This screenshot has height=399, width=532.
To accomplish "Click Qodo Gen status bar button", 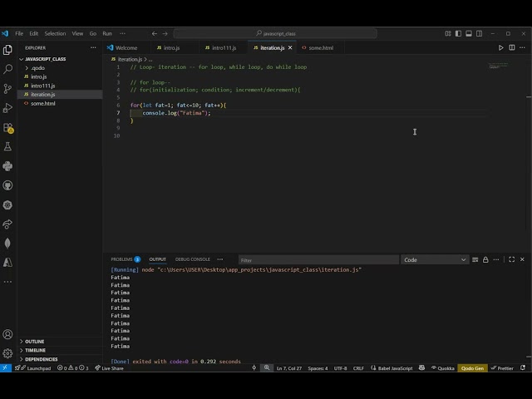I will click(472, 368).
